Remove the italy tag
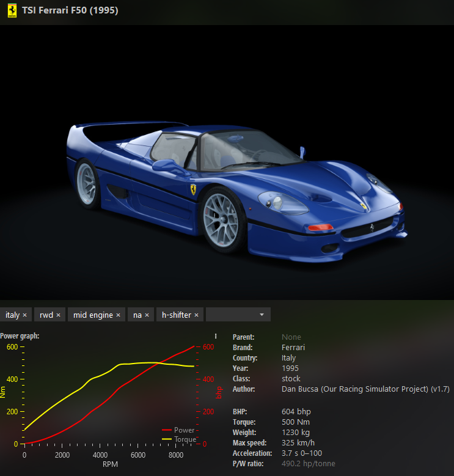This screenshot has height=476, width=454. (x=25, y=315)
